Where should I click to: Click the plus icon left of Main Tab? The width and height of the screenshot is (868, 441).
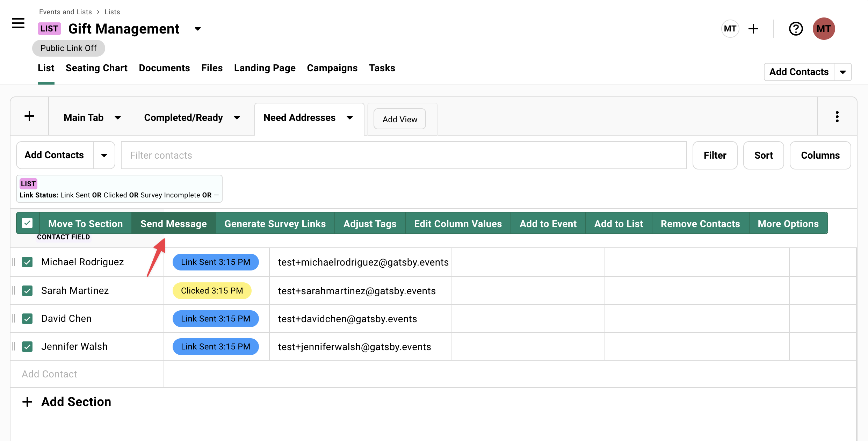tap(29, 116)
